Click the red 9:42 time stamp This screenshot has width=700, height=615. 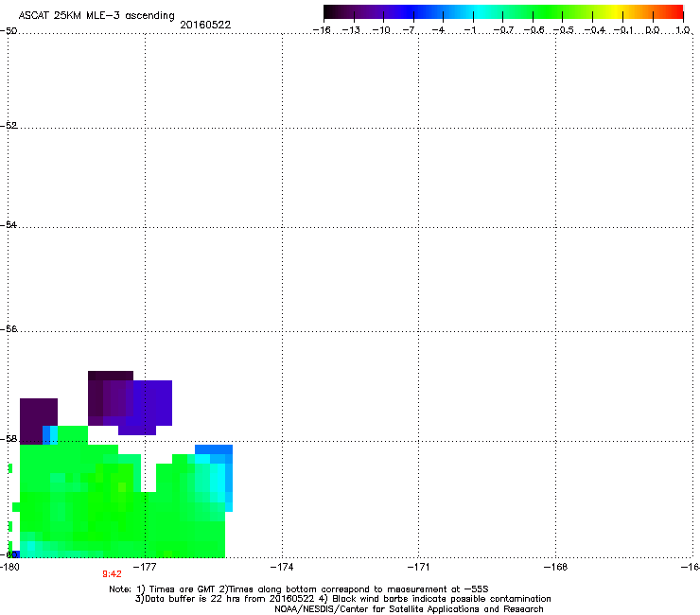(x=112, y=574)
